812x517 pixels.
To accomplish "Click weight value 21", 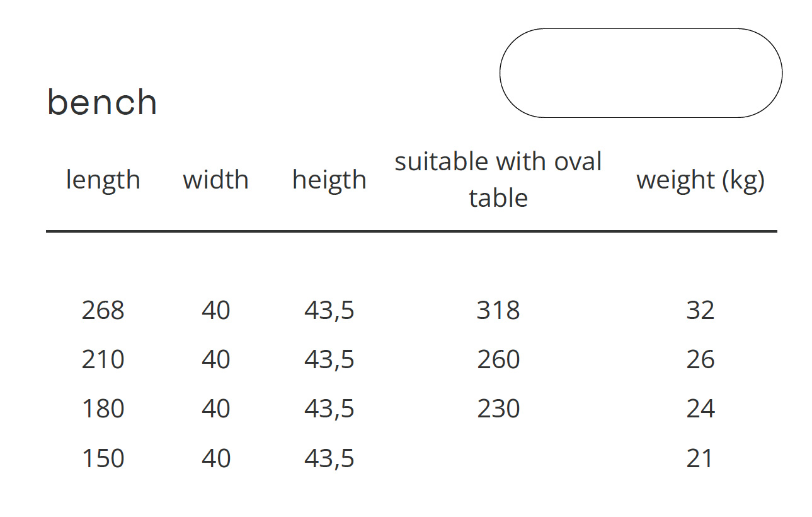I will pyautogui.click(x=700, y=458).
